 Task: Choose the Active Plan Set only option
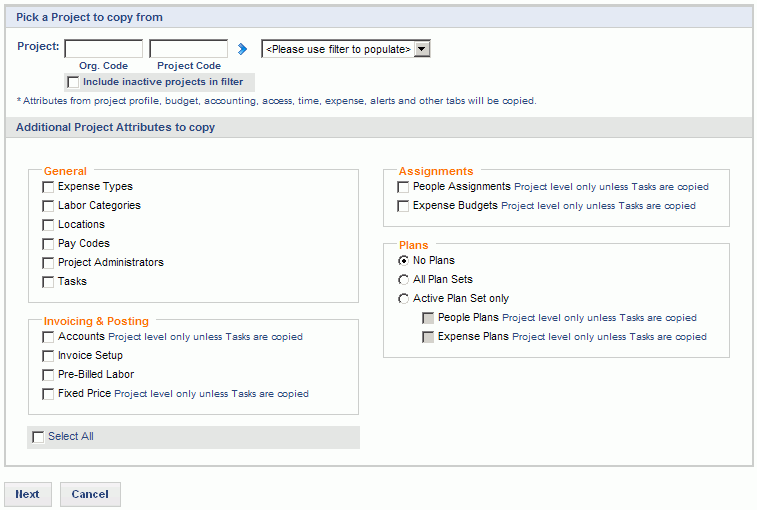(x=403, y=299)
